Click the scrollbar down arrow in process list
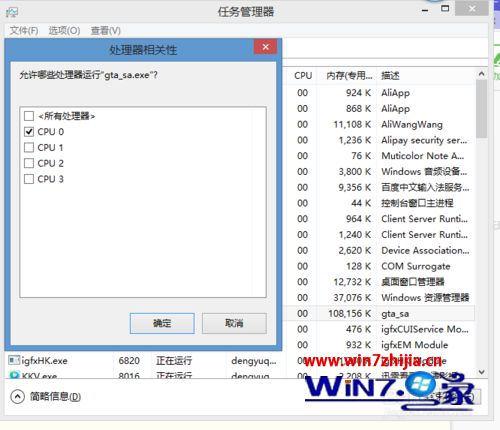 point(481,371)
